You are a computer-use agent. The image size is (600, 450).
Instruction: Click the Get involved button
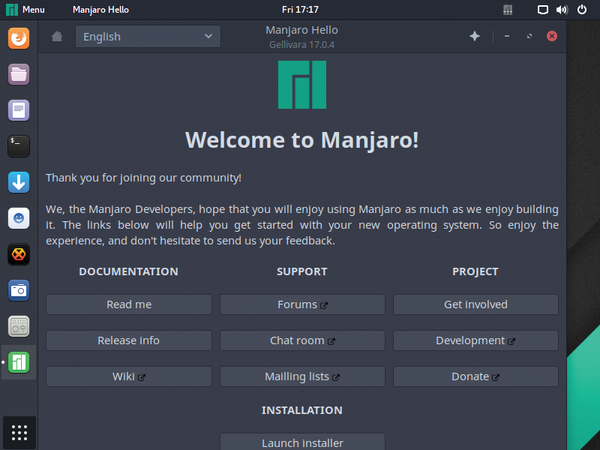(x=476, y=304)
